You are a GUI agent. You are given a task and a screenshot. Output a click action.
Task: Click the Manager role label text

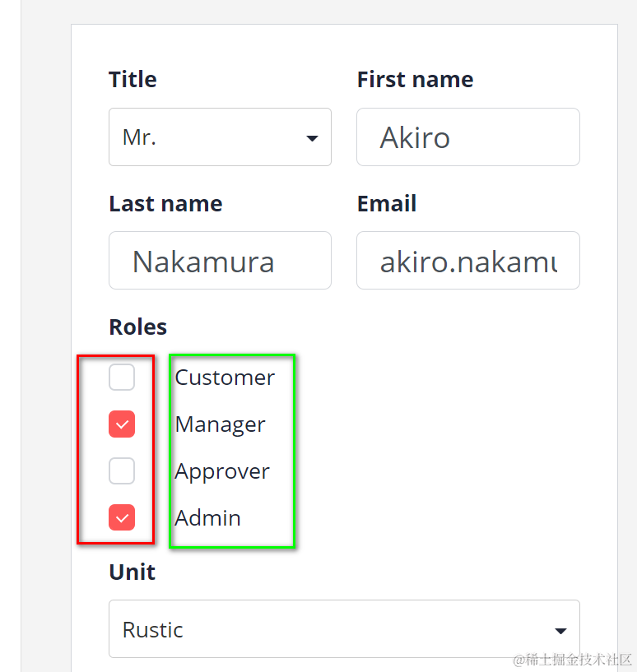click(220, 424)
